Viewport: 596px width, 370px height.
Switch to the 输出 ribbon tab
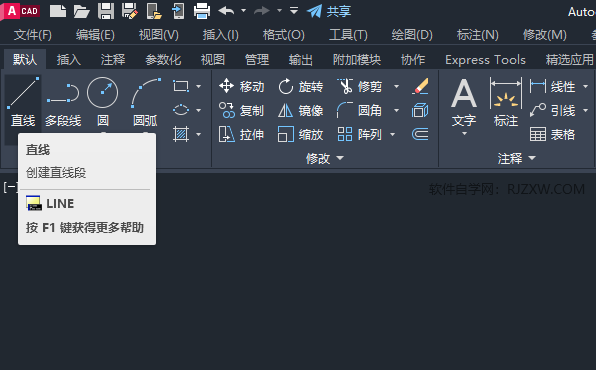[x=301, y=60]
